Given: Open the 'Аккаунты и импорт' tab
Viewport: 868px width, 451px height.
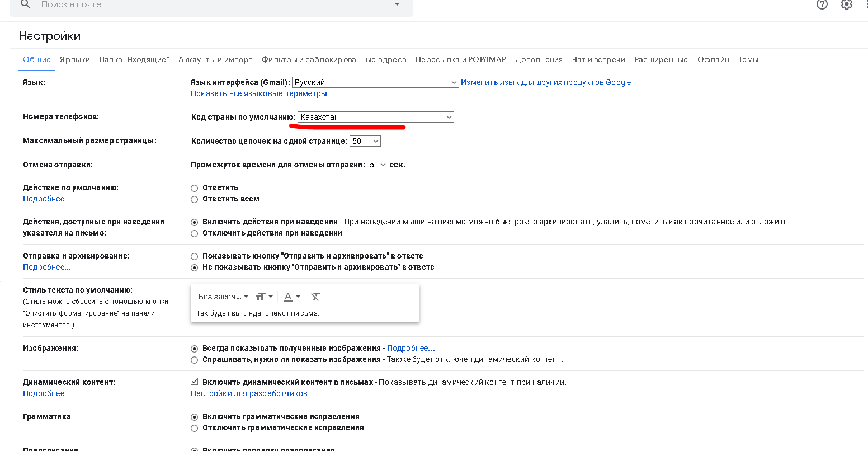Looking at the screenshot, I should coord(215,59).
